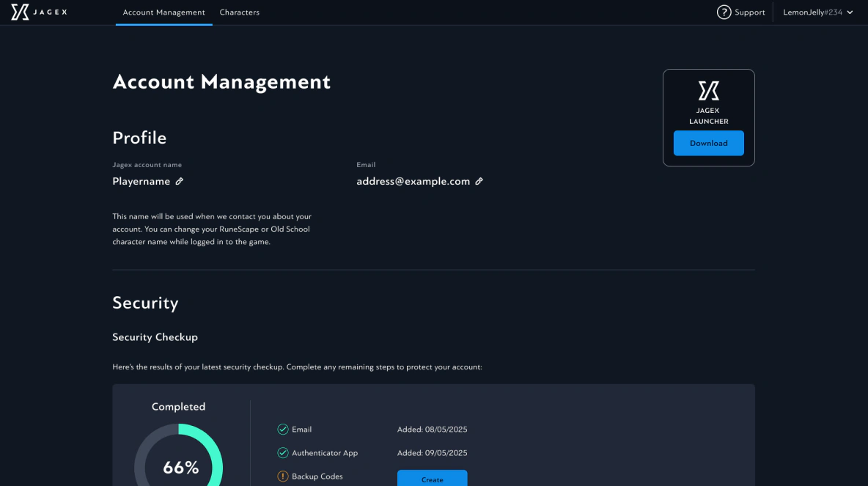Screen dimensions: 868x486
Task: Click the Backup Codes incomplete status indicator
Action: pos(283,476)
